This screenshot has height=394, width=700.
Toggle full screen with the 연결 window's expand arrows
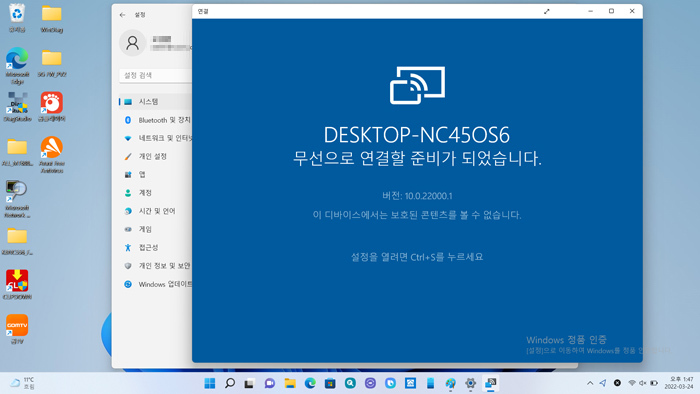(546, 12)
